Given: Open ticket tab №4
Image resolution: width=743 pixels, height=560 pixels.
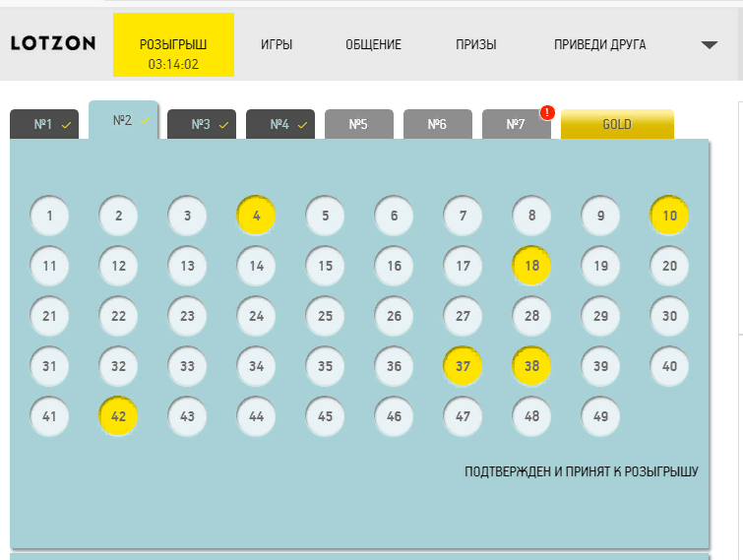Looking at the screenshot, I should tap(280, 124).
